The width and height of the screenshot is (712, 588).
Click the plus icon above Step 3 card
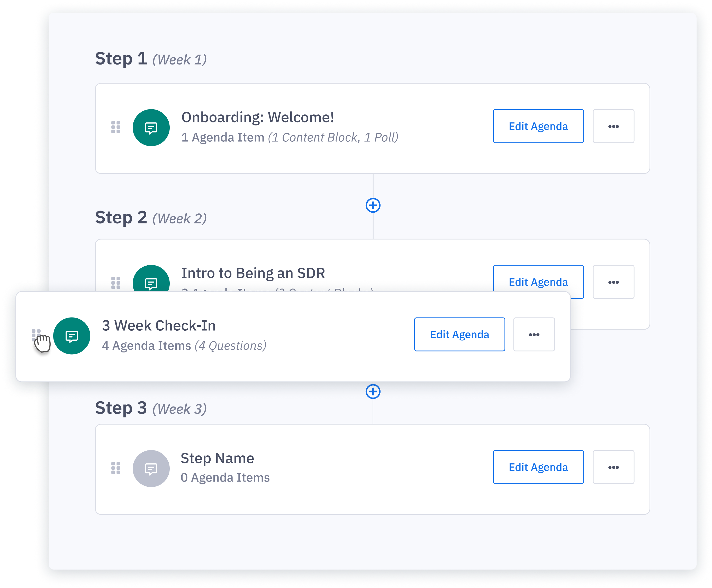tap(373, 392)
